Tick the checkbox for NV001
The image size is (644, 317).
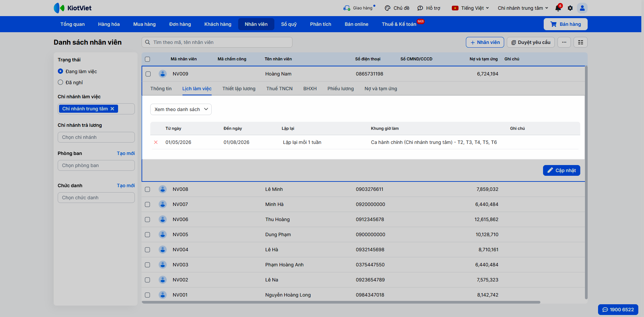147,295
